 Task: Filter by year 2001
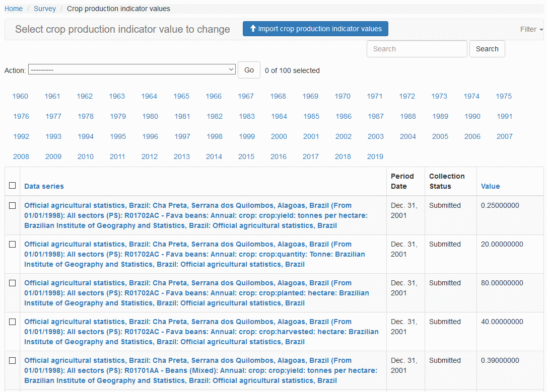[311, 136]
